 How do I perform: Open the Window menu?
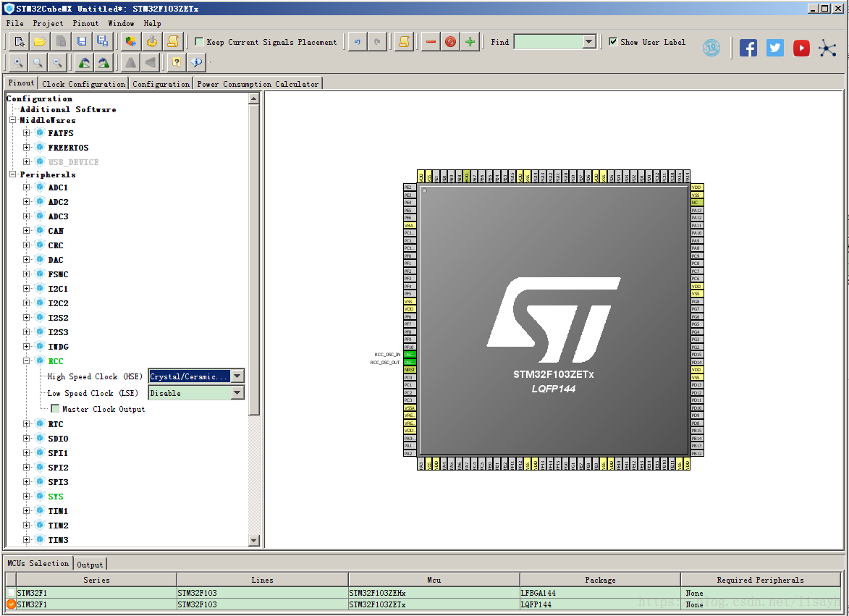click(121, 23)
